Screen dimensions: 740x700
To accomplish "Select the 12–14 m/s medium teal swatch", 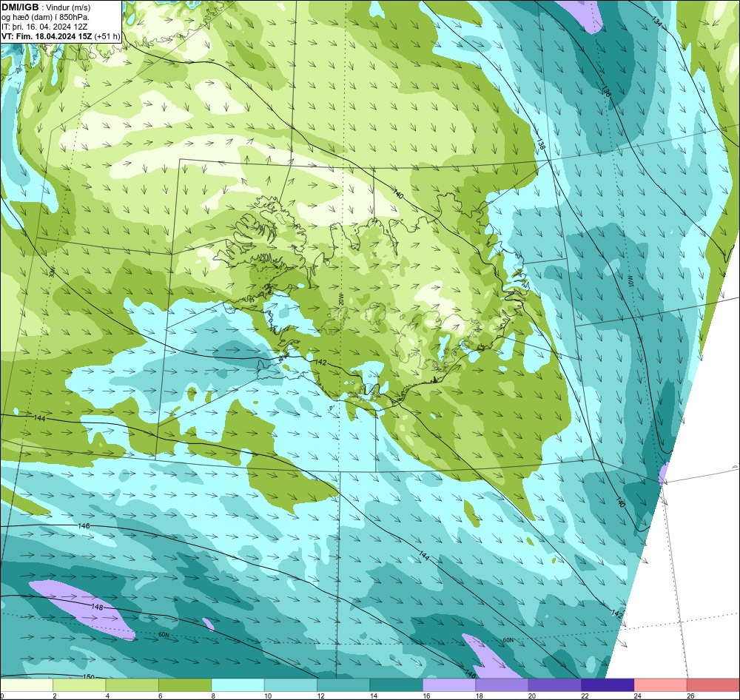I will (x=343, y=684).
